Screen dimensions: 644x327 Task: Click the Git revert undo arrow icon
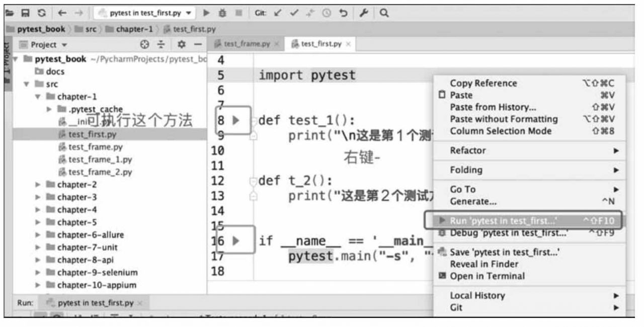[x=343, y=14]
